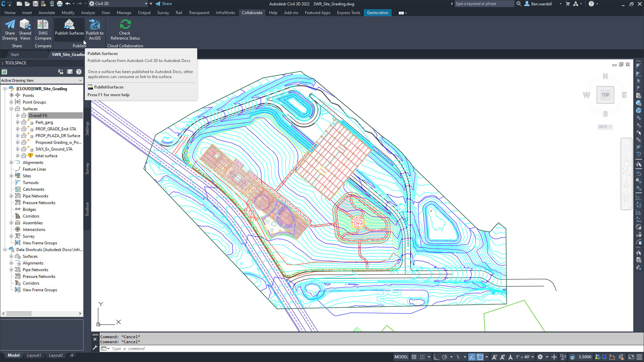This screenshot has height=362, width=644.
Task: Click Publish to ArcGIS icon
Action: point(95,29)
